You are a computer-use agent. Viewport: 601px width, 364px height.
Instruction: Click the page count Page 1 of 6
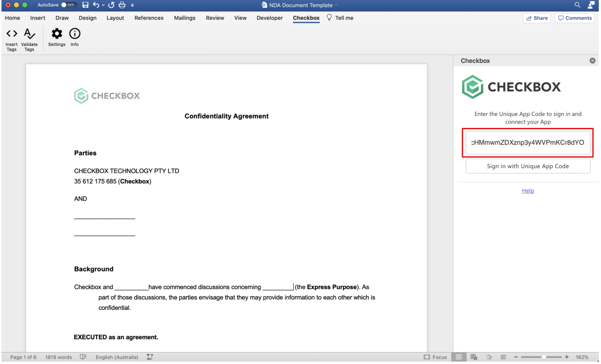point(23,357)
